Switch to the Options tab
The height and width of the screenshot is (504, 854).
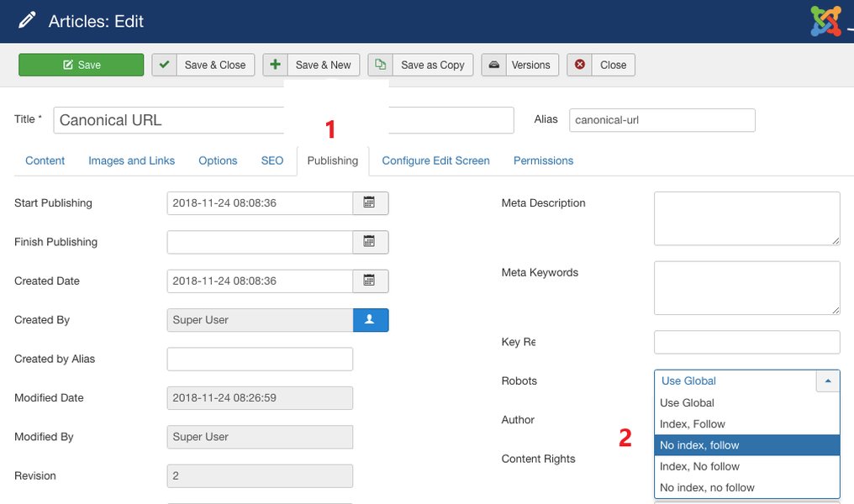218,160
